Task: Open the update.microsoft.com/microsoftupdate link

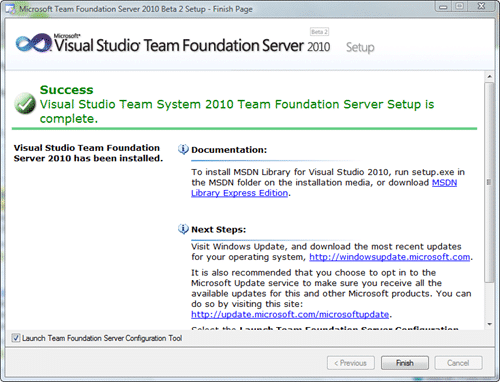Action: tap(290, 314)
